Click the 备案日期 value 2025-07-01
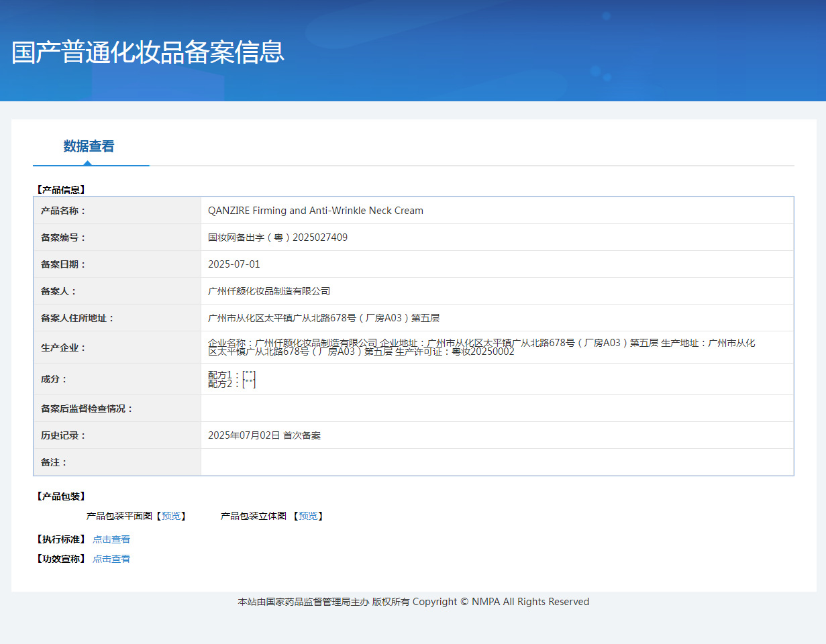 234,264
